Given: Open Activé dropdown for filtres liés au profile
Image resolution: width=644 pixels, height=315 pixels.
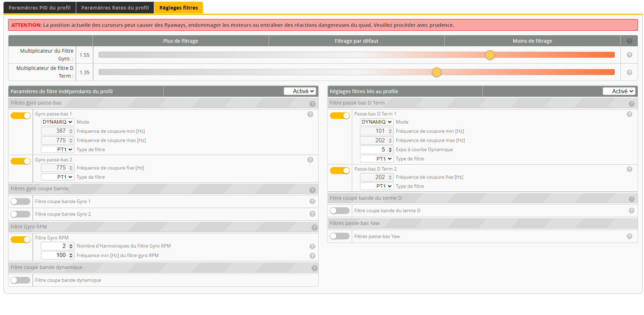Looking at the screenshot, I should pyautogui.click(x=619, y=91).
